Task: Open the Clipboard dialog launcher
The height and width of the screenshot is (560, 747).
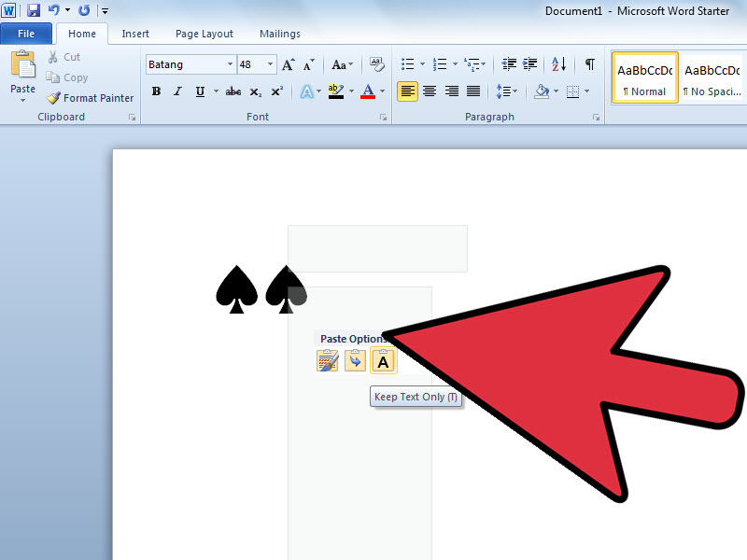Action: (132, 118)
